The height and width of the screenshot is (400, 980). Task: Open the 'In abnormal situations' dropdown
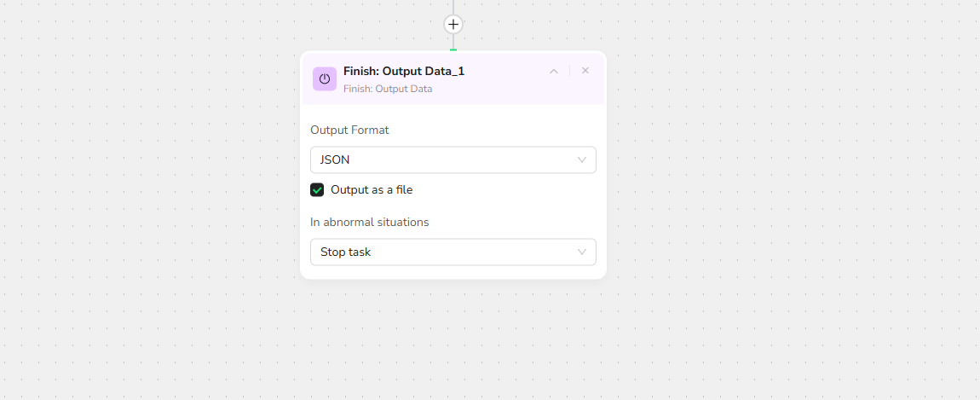[x=453, y=252]
